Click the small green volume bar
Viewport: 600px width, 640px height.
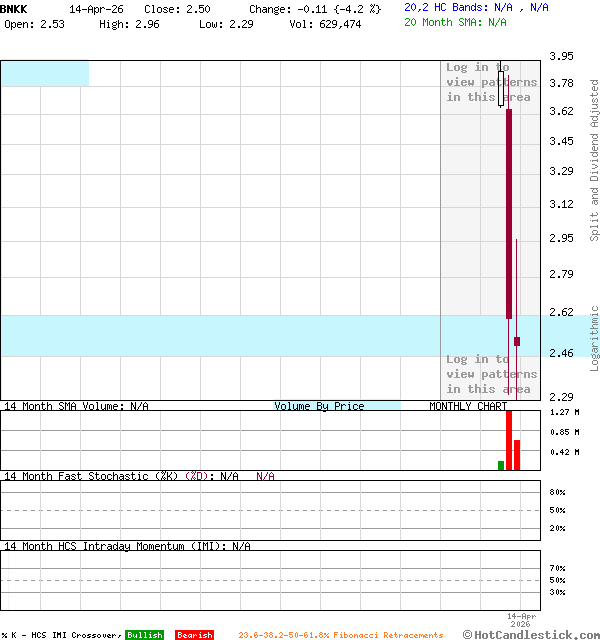501,465
